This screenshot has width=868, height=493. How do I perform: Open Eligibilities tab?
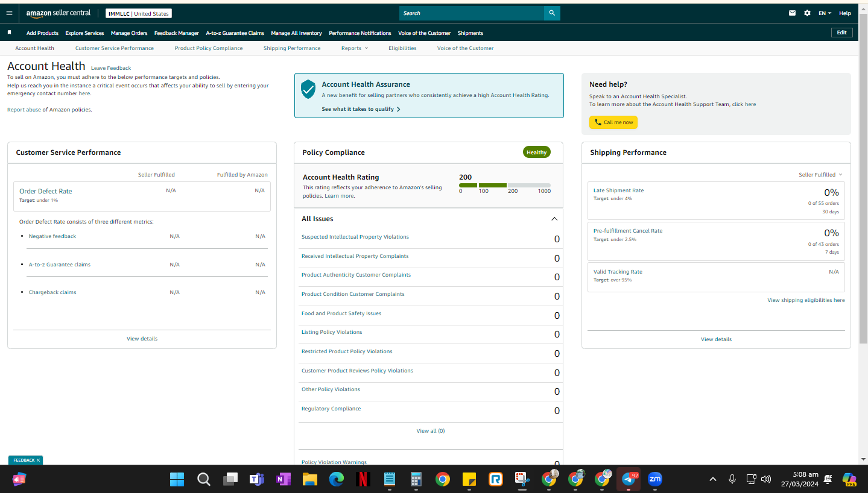tap(402, 48)
